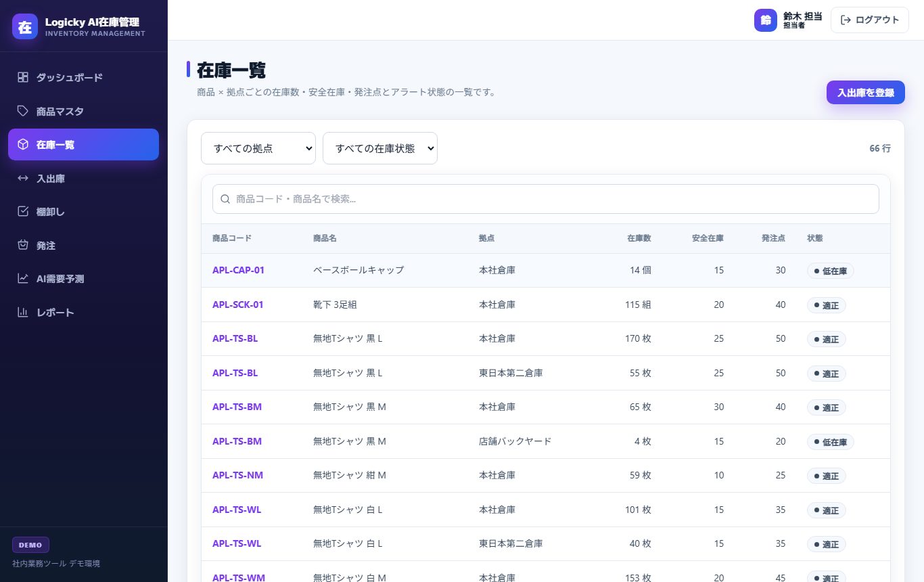
Task: Click the search magnifier icon
Action: (226, 199)
